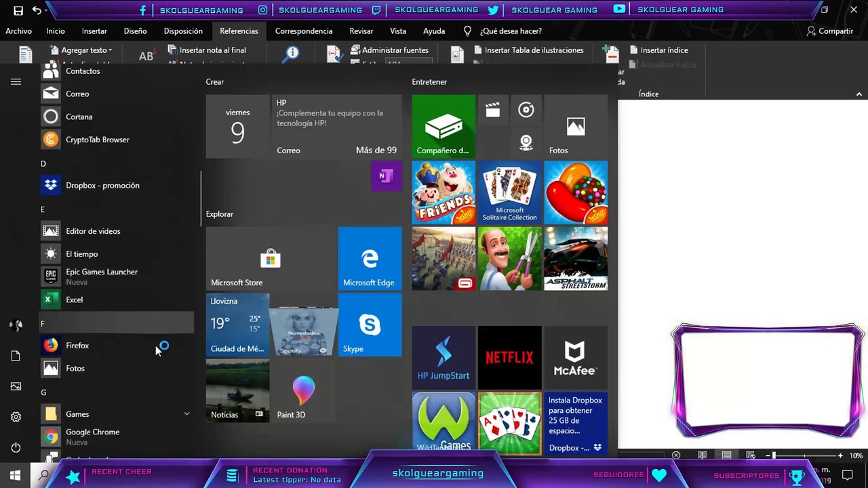The image size is (868, 488).
Task: Open the Netflix tile
Action: tap(509, 358)
